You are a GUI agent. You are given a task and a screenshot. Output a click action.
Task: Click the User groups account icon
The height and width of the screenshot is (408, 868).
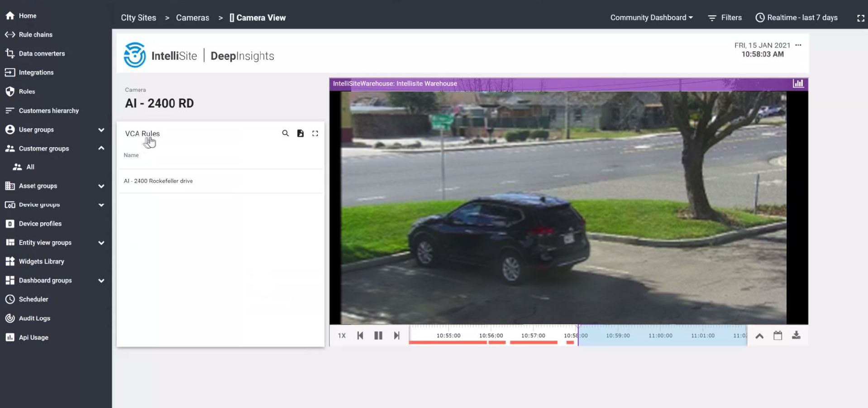click(10, 130)
